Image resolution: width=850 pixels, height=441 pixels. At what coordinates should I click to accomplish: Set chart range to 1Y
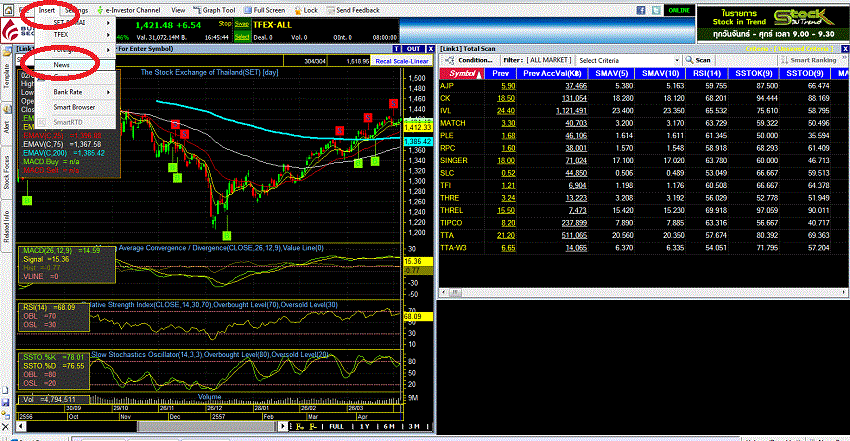pos(365,426)
